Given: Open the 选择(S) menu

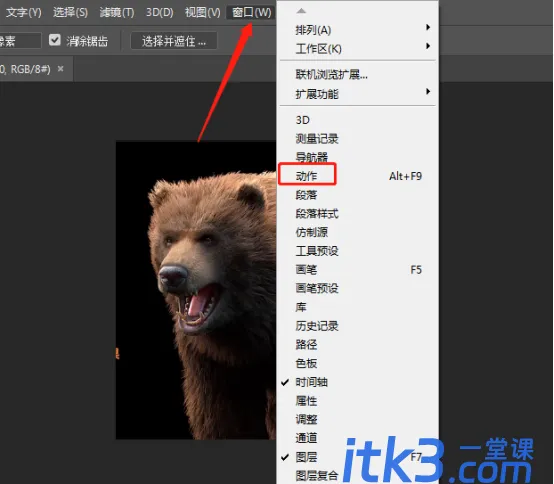Looking at the screenshot, I should click(70, 13).
